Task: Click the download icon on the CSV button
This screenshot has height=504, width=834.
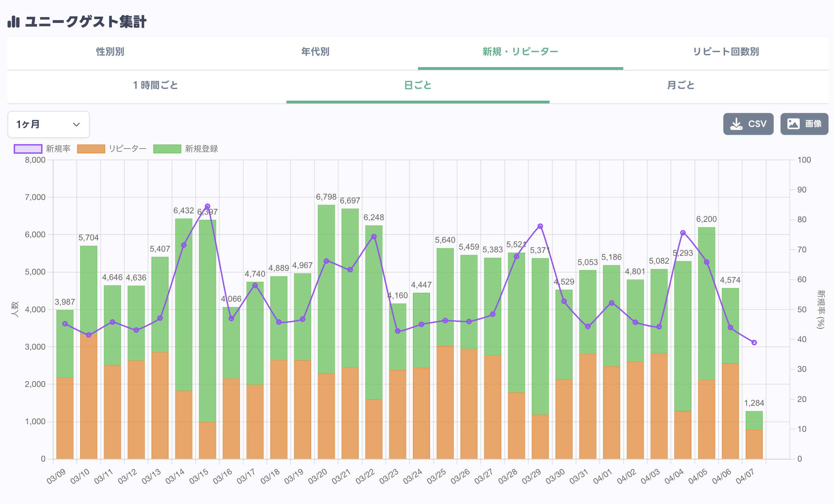Action: pos(736,124)
